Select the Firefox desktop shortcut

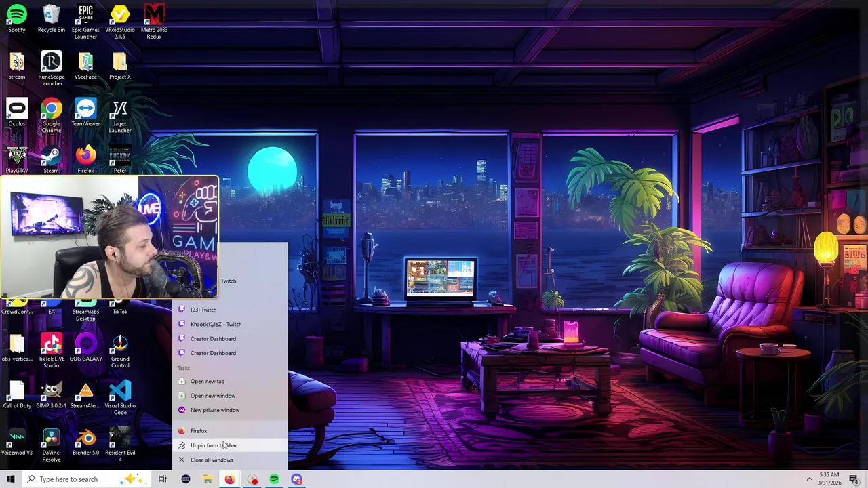(x=85, y=160)
